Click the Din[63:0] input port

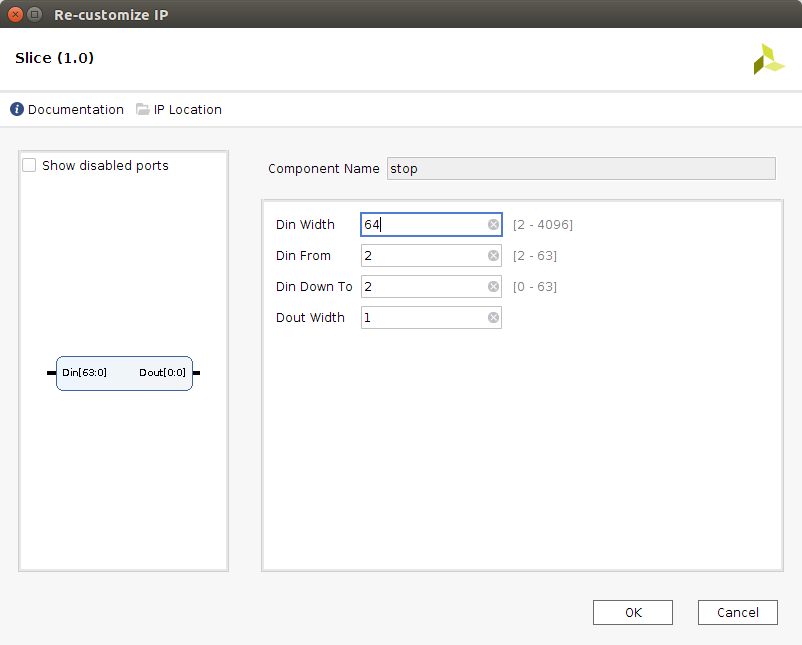coord(51,373)
